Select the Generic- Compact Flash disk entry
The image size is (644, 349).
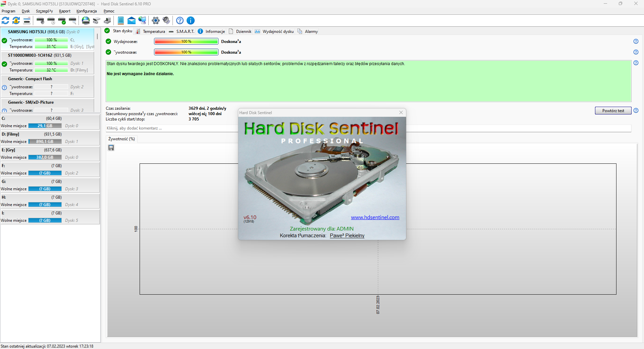47,86
